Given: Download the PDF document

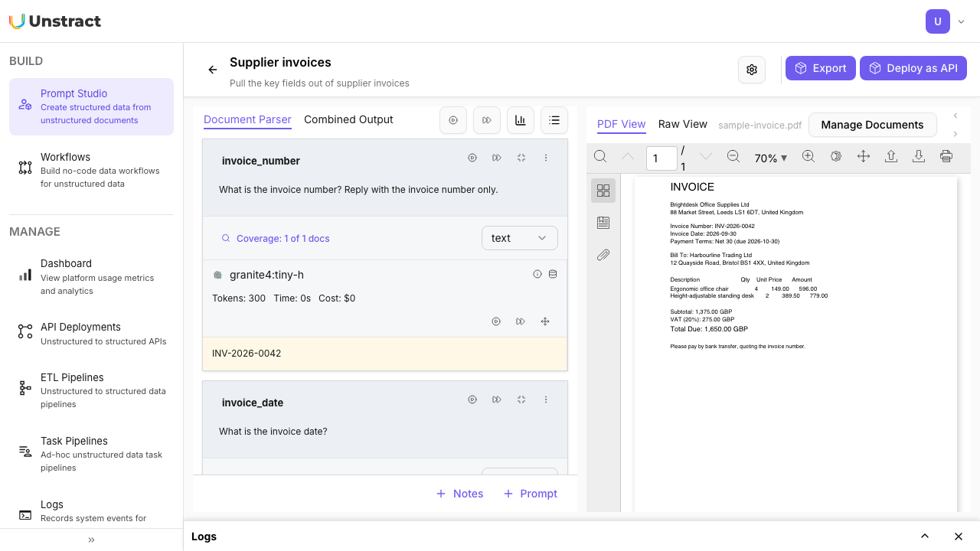Looking at the screenshot, I should [919, 156].
